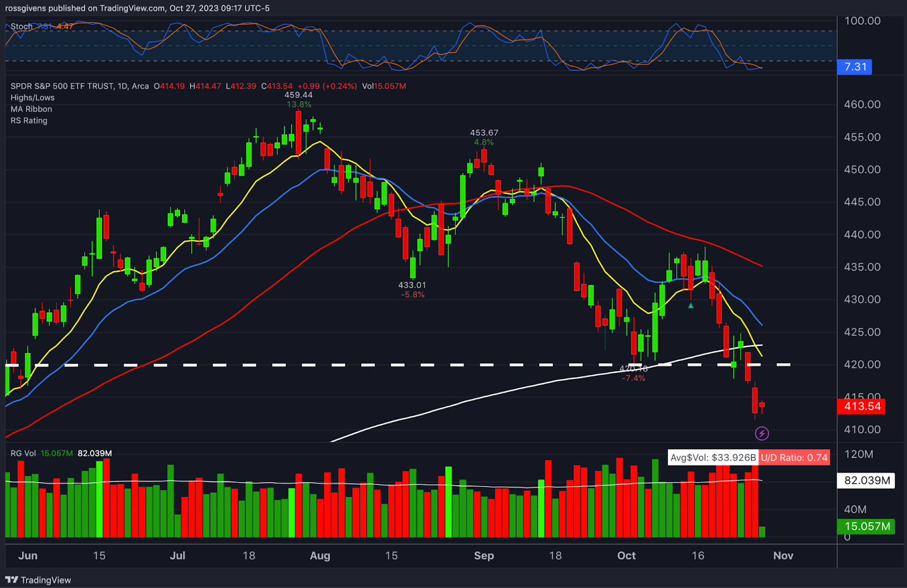This screenshot has height=588, width=907.
Task: Click the 435.00 price axis label
Action: point(862,267)
